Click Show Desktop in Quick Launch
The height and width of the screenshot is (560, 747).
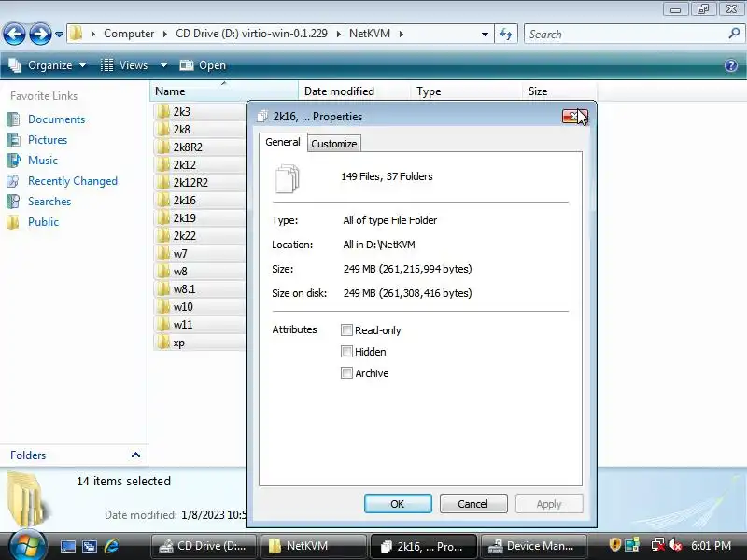(x=67, y=546)
